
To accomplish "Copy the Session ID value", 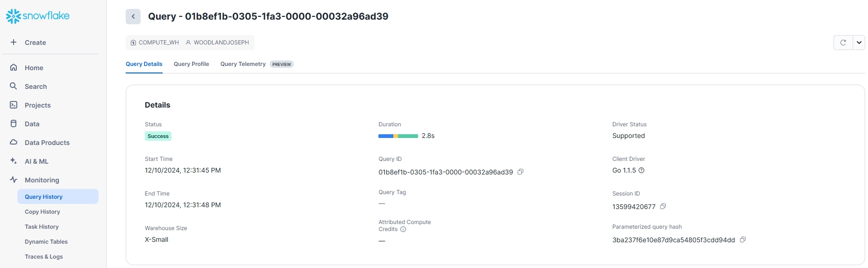I will pyautogui.click(x=663, y=206).
